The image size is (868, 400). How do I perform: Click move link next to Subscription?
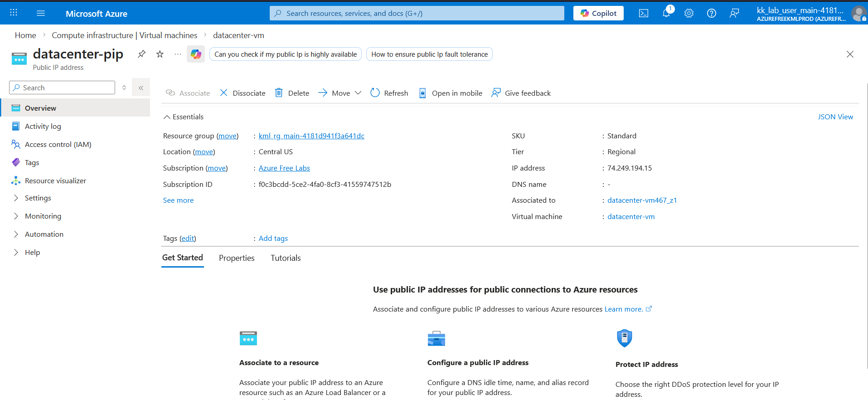click(x=217, y=168)
